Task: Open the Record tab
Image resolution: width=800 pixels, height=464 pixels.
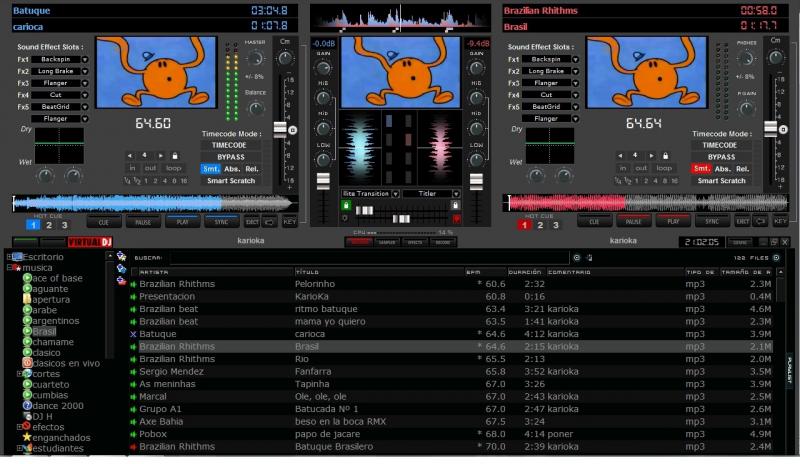Action: (x=443, y=242)
